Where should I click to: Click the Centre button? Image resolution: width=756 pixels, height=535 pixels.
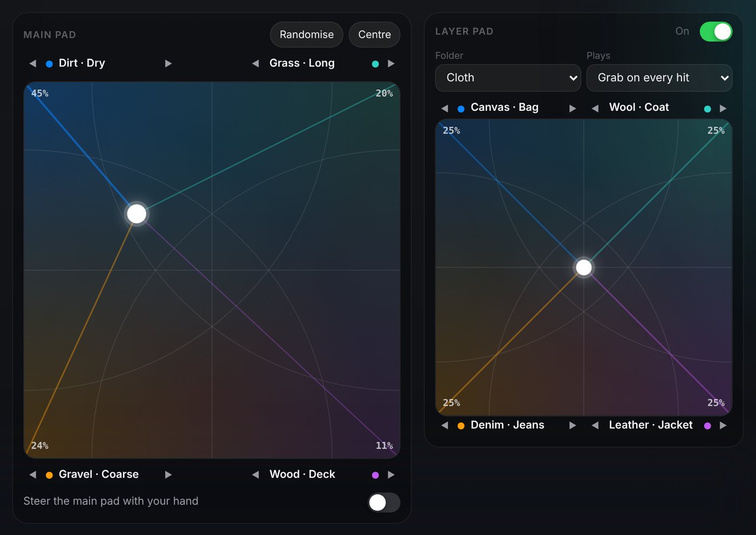375,35
